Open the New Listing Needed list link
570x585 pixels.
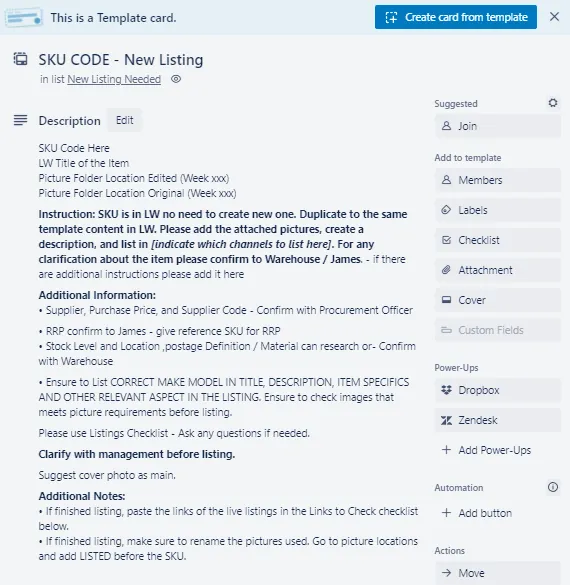(x=114, y=79)
